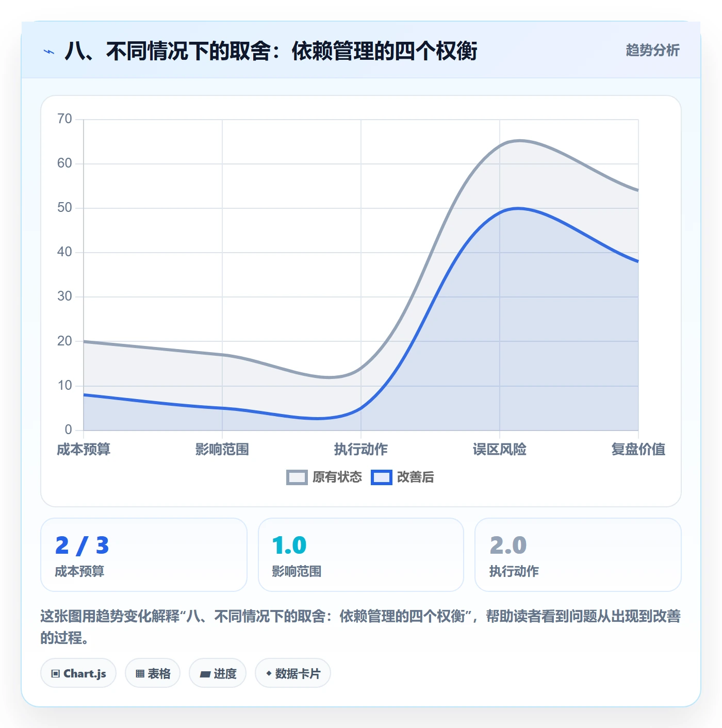The width and height of the screenshot is (722, 728).
Task: Click the y-axis value 70
Action: (65, 119)
